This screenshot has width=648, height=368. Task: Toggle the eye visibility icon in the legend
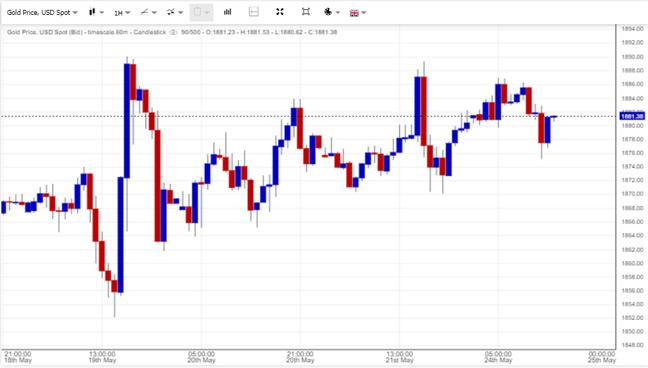174,32
